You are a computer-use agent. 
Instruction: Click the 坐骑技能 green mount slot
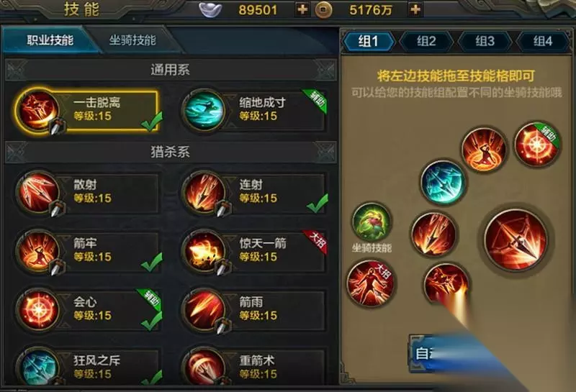point(372,222)
